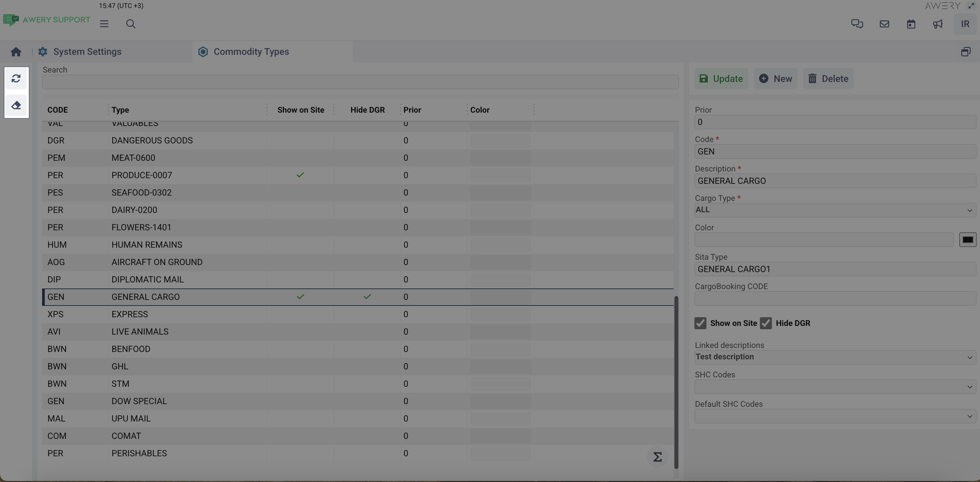Uncheck the Hide DGR checkbox
The height and width of the screenshot is (482, 980).
(766, 323)
